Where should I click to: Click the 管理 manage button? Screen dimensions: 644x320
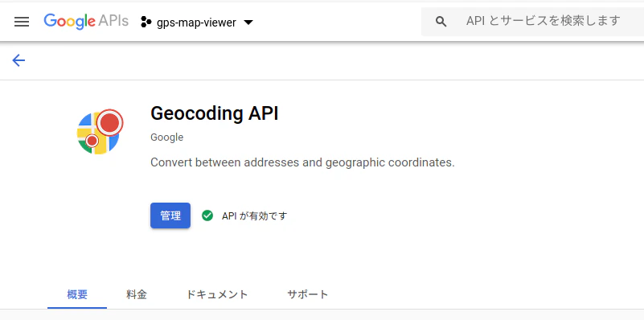pyautogui.click(x=170, y=215)
